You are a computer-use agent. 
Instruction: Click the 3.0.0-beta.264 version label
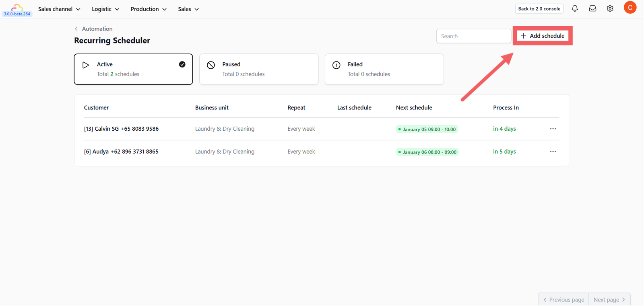[17, 14]
